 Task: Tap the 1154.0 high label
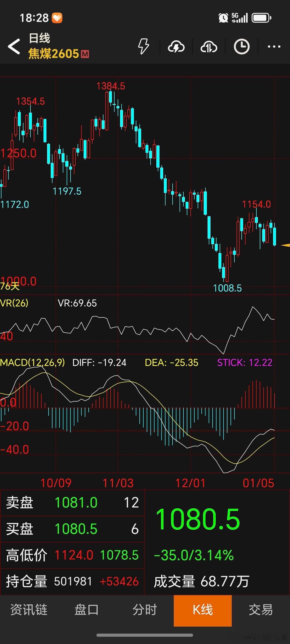[256, 205]
